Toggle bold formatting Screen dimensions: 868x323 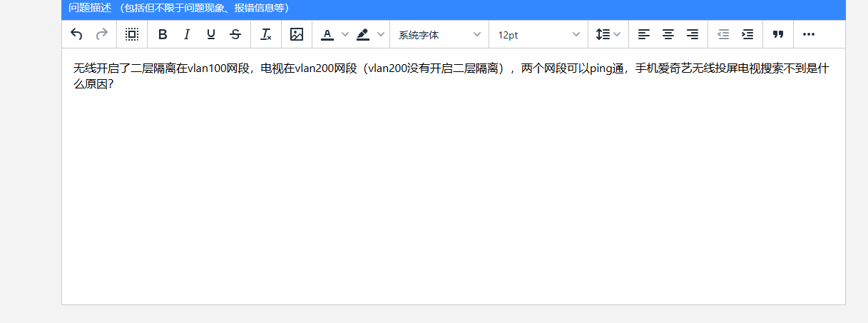coord(163,34)
